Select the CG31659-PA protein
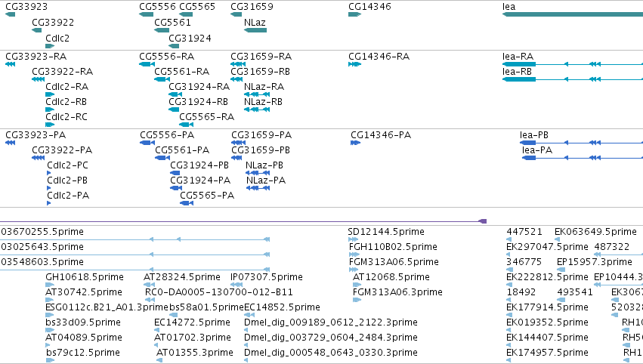 pos(261,135)
